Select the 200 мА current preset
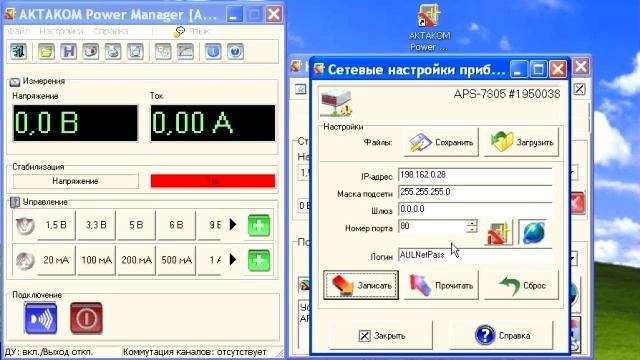Image resolution: width=640 pixels, height=360 pixels. click(x=136, y=260)
